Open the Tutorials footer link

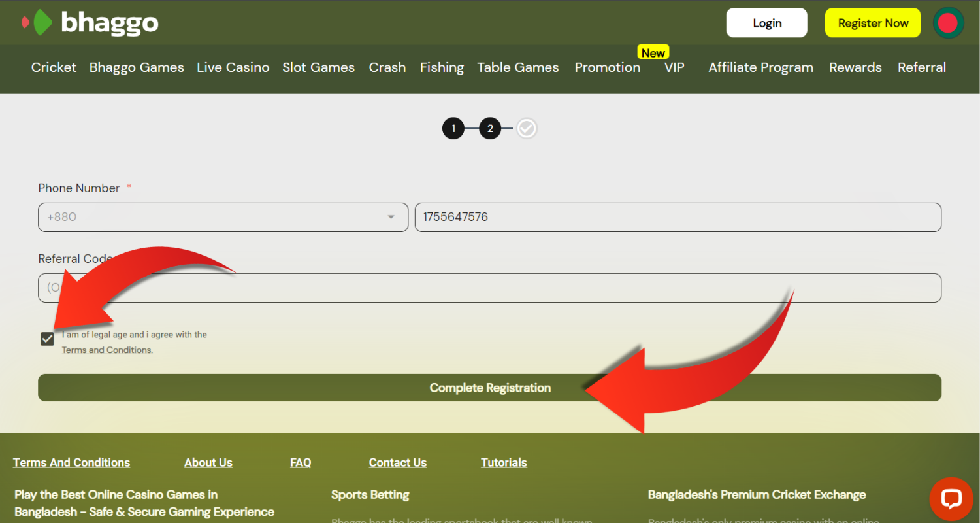pos(504,462)
